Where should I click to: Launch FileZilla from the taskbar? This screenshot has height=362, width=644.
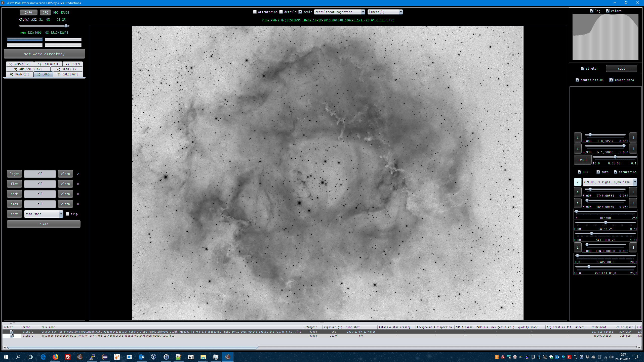[67, 357]
